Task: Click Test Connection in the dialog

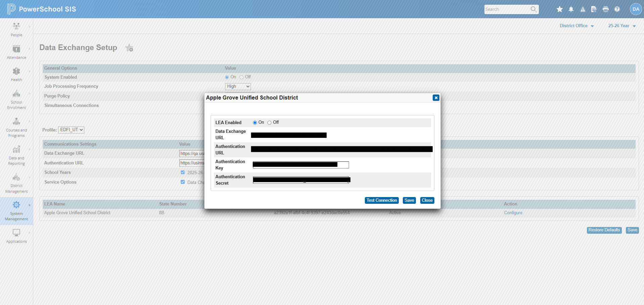Action: click(x=382, y=200)
